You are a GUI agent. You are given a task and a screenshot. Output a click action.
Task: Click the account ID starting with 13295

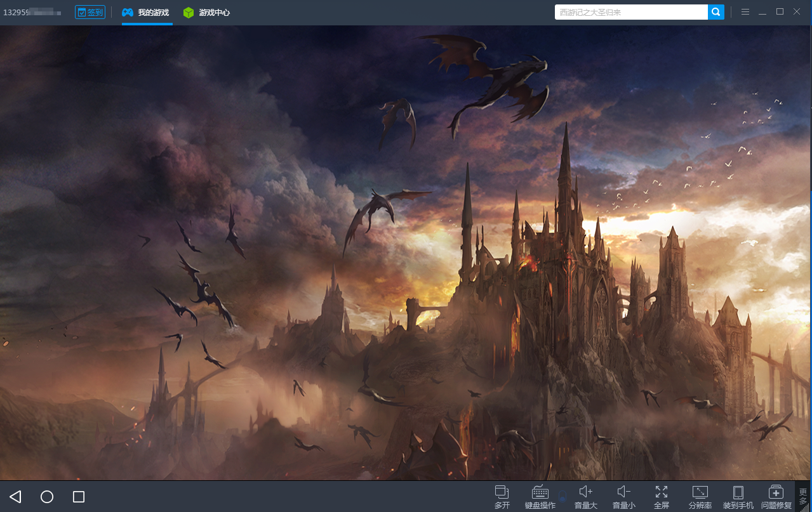(x=32, y=13)
